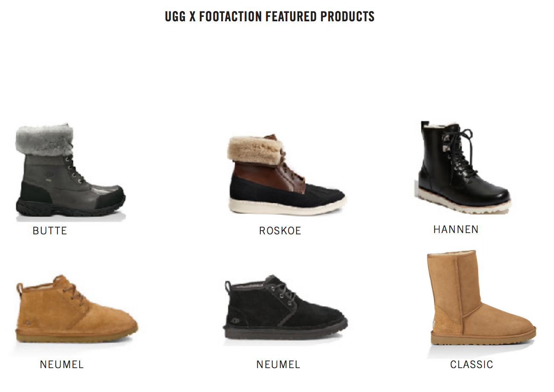
Task: Click the UGG logo on black Neumel side
Action: (x=235, y=320)
